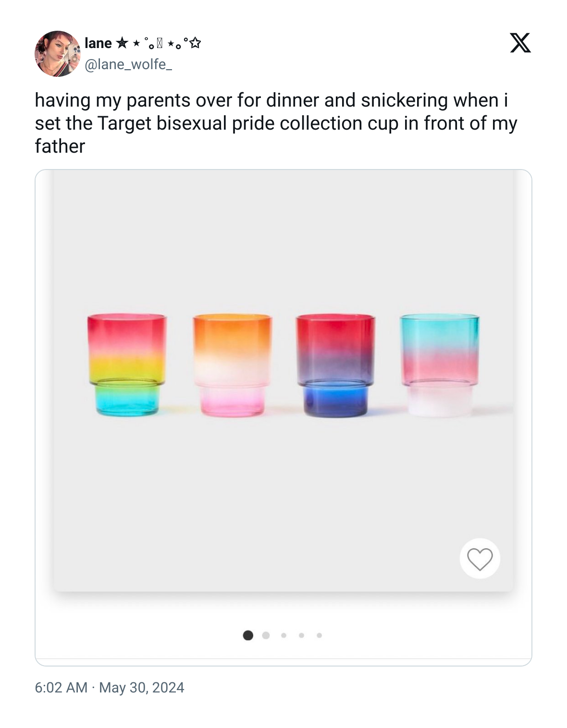Click the star decorations beside lane's name

coord(159,43)
